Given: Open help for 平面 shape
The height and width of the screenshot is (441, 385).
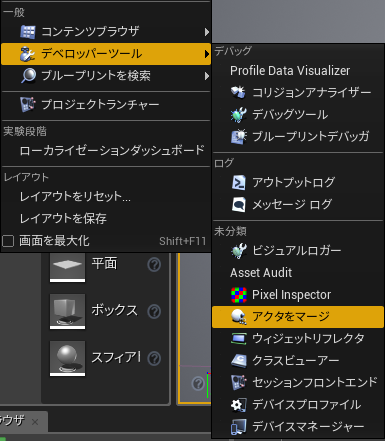Looking at the screenshot, I should 154,265.
